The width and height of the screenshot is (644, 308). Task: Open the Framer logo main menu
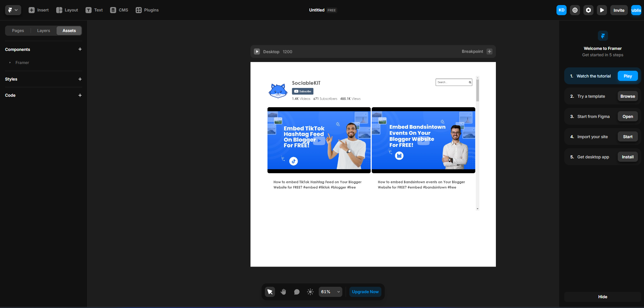coord(13,10)
